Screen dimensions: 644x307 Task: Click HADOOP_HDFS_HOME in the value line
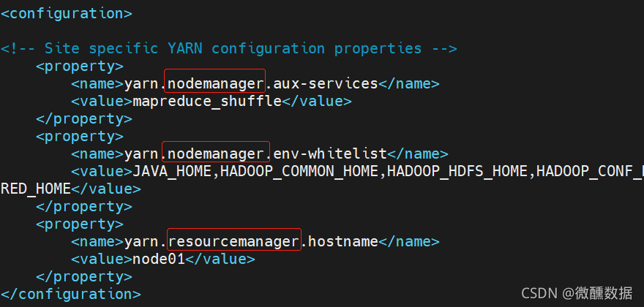457,172
